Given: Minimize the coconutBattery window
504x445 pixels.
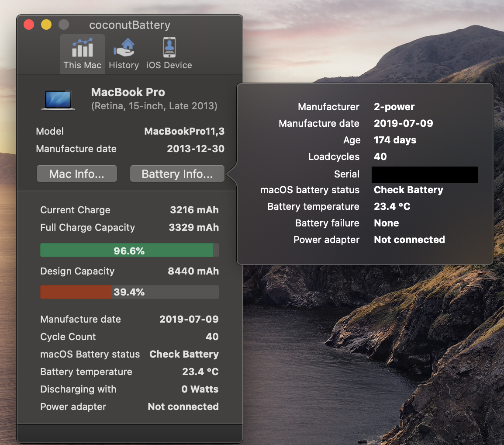Looking at the screenshot, I should (x=46, y=24).
